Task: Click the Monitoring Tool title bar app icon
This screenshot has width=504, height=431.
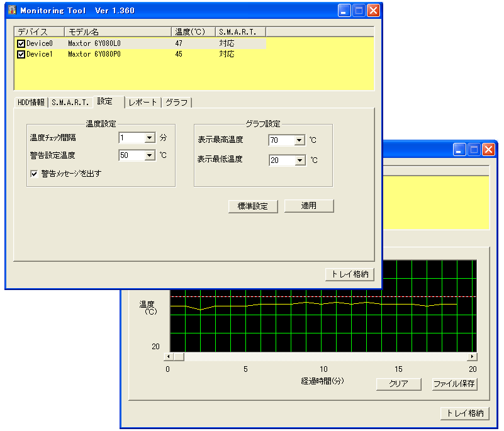Action: [x=12, y=10]
